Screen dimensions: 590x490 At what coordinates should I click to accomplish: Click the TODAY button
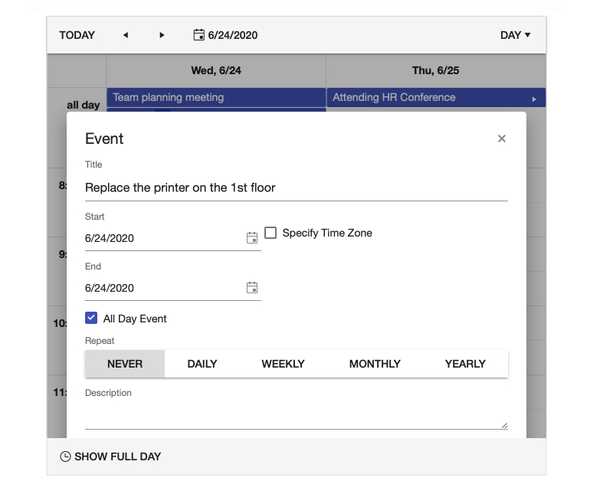click(x=77, y=35)
